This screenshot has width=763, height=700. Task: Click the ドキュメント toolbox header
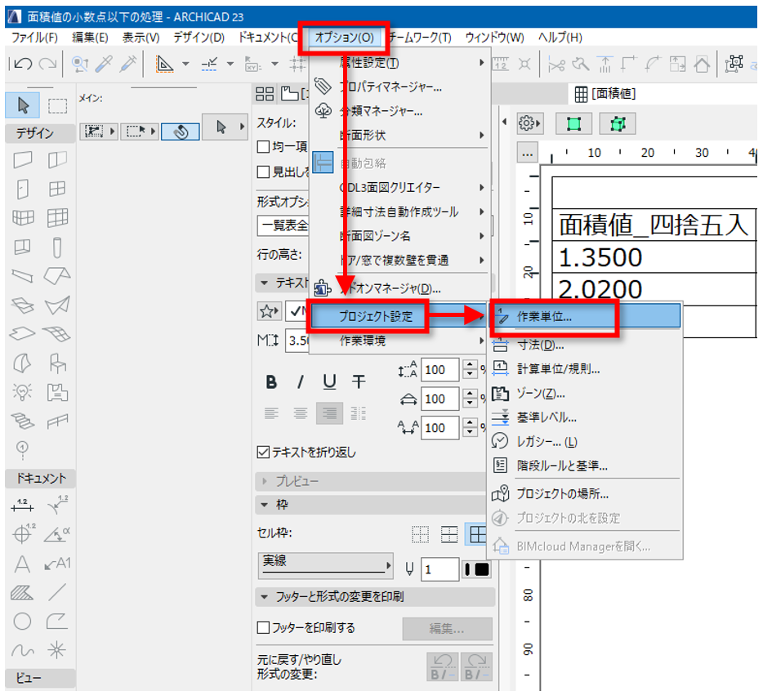[x=40, y=478]
